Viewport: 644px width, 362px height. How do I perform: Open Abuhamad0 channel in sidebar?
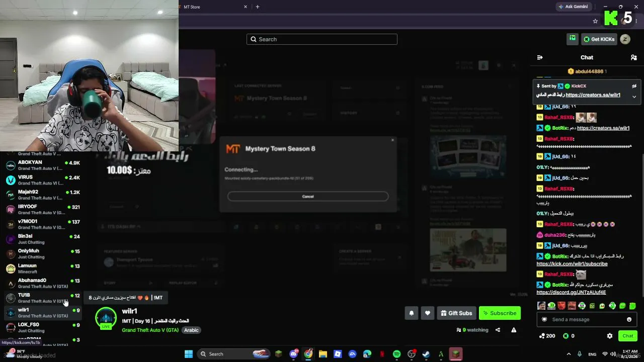click(43, 283)
